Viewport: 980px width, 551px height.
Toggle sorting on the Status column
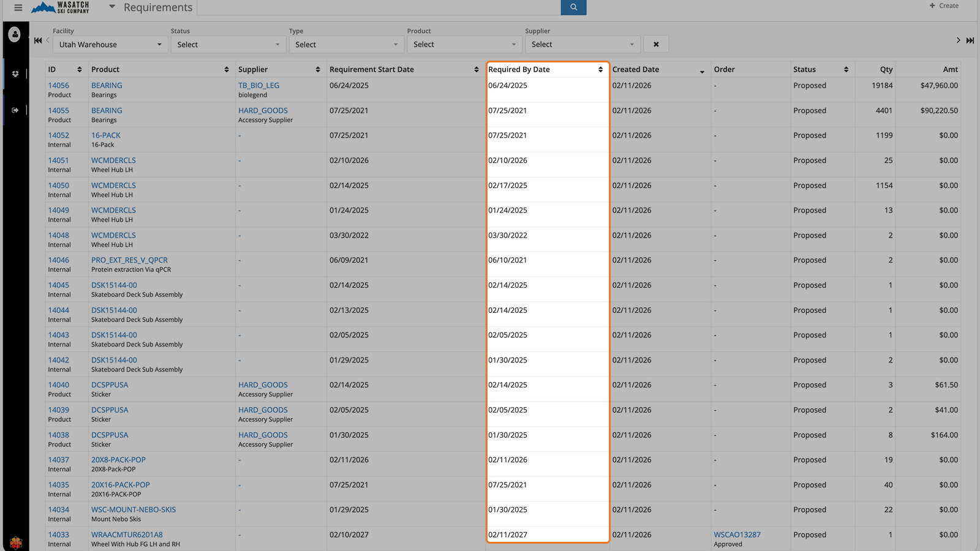pyautogui.click(x=846, y=69)
